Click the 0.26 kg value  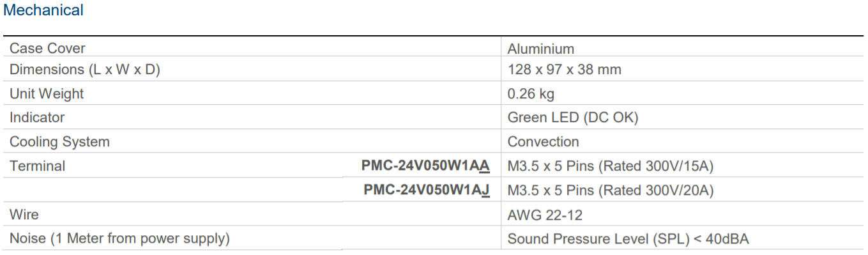pyautogui.click(x=531, y=94)
